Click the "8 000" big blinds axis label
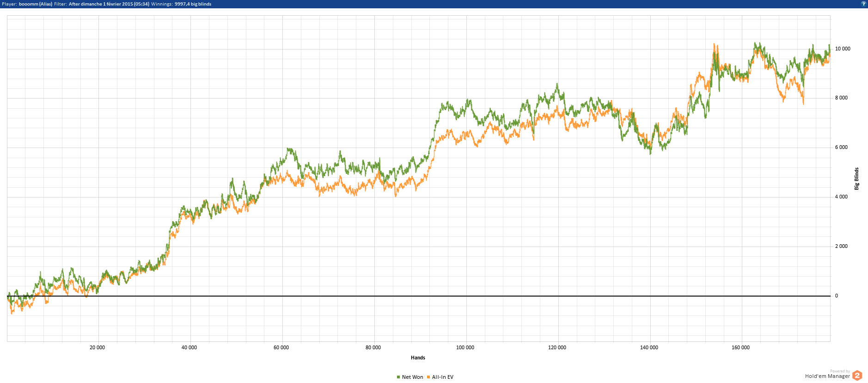The height and width of the screenshot is (383, 868). (841, 98)
